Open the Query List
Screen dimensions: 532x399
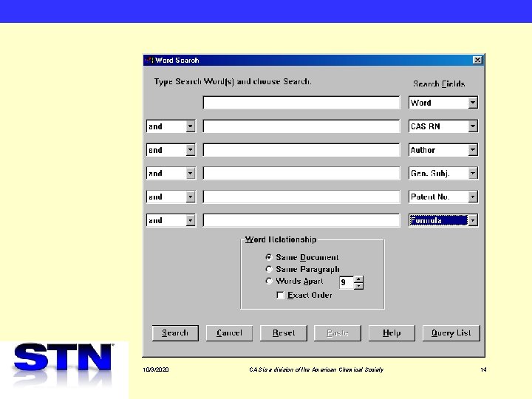click(451, 332)
